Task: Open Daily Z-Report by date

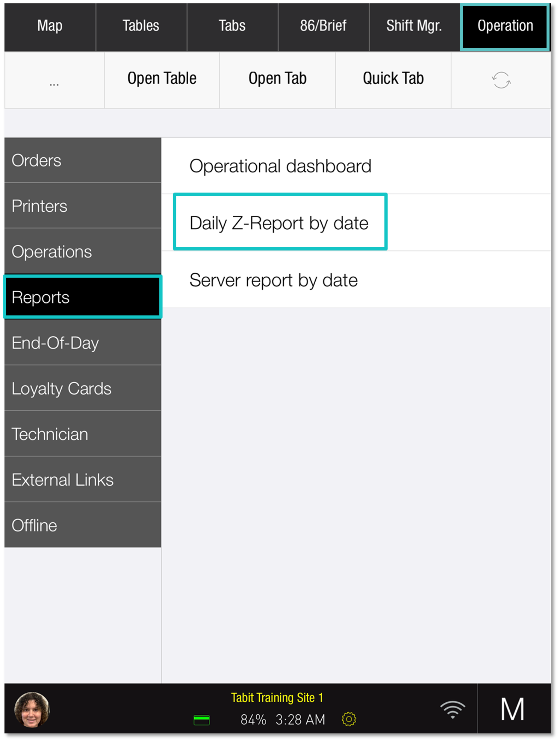Action: point(279,223)
